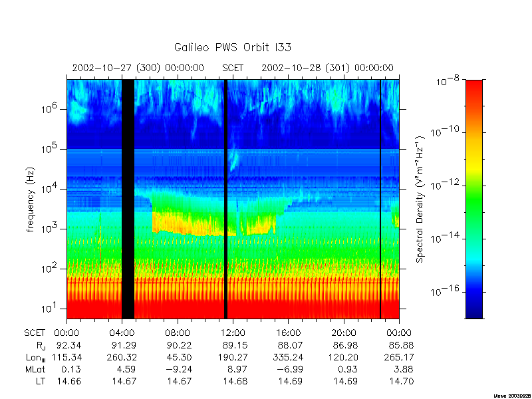
Task: Click the "frequency (Hz)" axis title
Action: tap(31, 199)
